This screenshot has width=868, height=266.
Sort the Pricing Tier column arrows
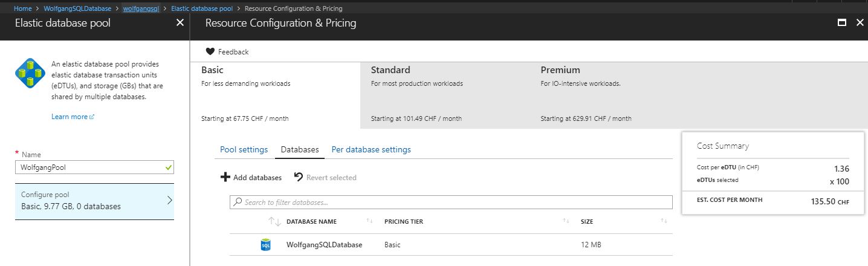(566, 221)
